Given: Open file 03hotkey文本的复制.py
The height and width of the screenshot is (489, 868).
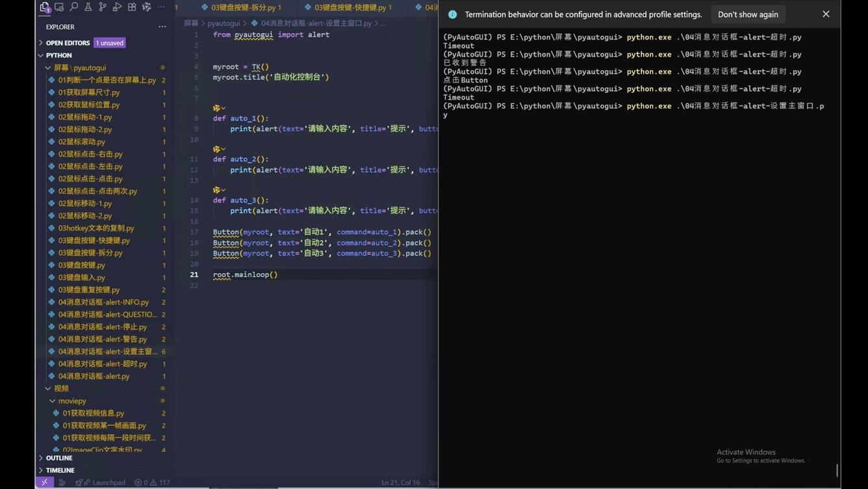Looking at the screenshot, I should 96,228.
